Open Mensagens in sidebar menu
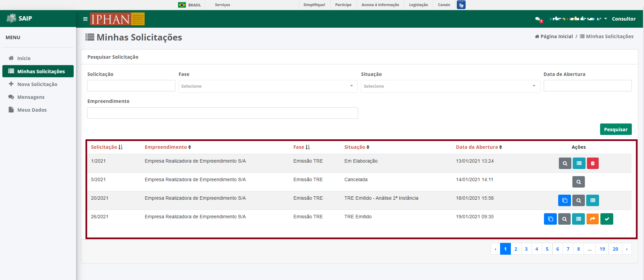 [x=38, y=97]
